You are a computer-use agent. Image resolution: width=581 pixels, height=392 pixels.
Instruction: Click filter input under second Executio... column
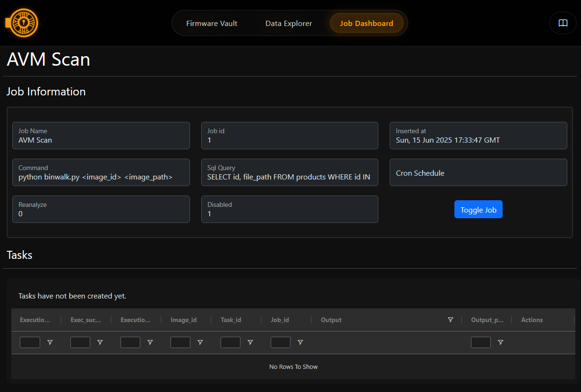pos(130,342)
